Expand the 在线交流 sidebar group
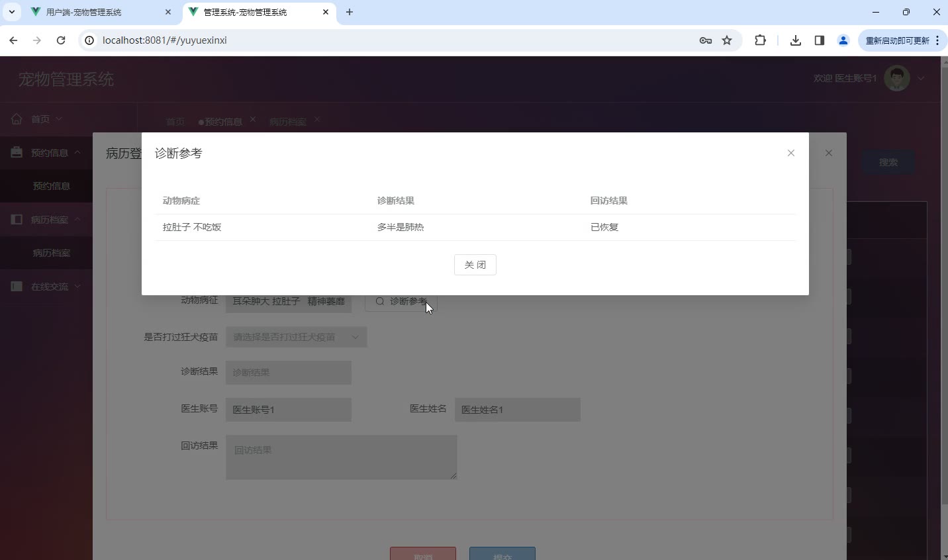This screenshot has height=560, width=948. 46,287
